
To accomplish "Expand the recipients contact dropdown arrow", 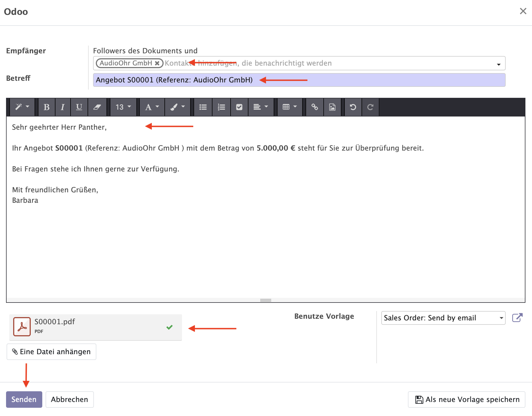I will [499, 64].
